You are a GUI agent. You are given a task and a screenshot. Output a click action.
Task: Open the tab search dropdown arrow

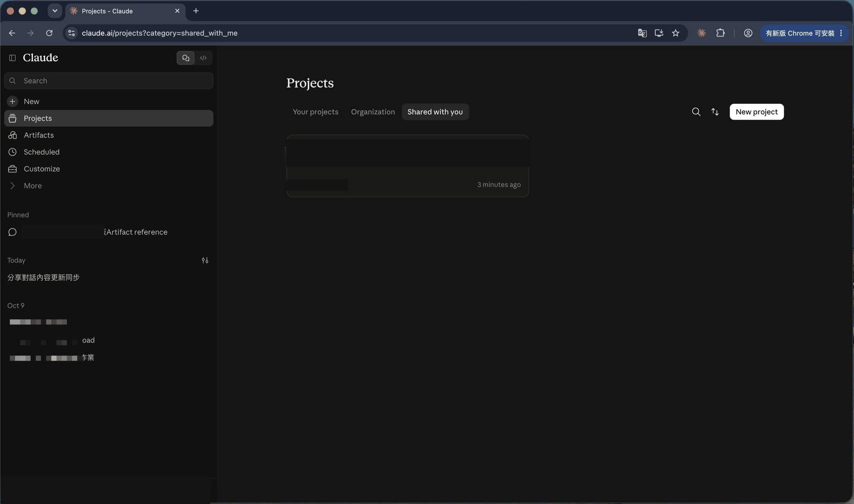(55, 11)
